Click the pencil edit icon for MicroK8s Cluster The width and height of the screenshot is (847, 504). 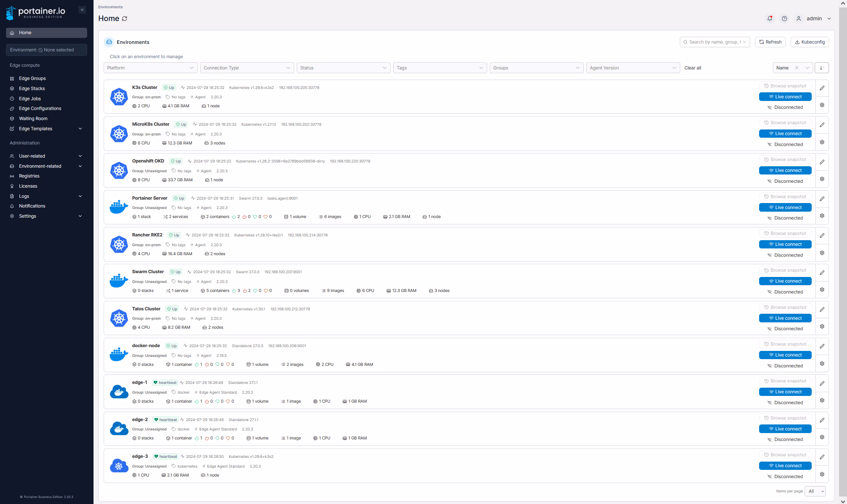[x=822, y=125]
